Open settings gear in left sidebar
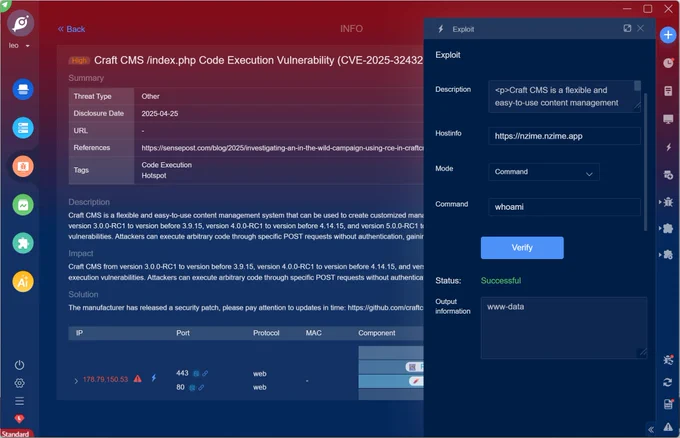Image resolution: width=680 pixels, height=438 pixels. [x=20, y=383]
